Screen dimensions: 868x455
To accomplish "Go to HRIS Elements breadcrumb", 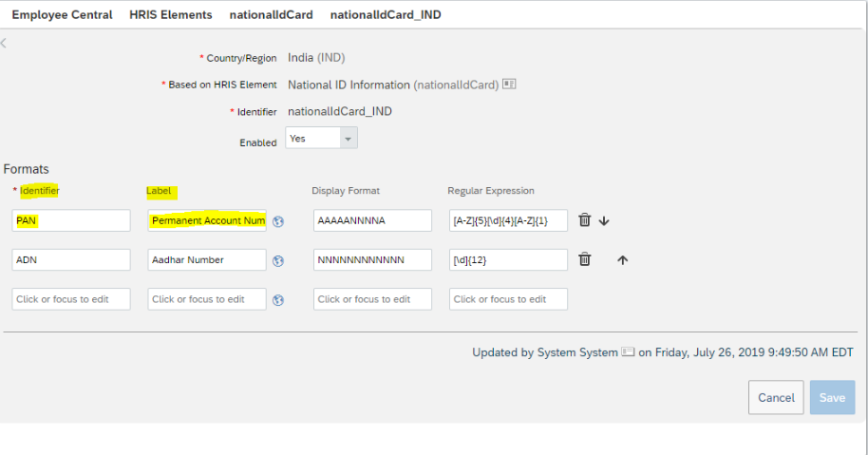I will tap(171, 15).
